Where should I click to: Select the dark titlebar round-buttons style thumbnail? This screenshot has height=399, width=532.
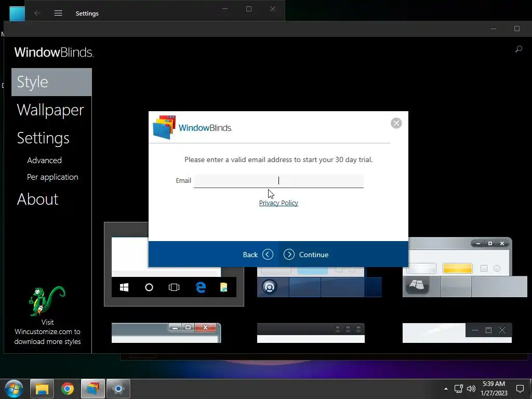click(x=311, y=333)
